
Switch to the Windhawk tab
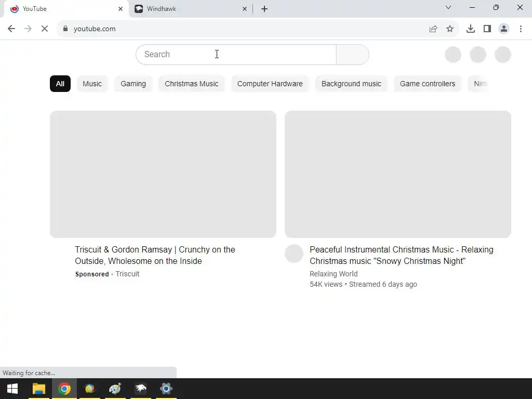tap(190, 9)
